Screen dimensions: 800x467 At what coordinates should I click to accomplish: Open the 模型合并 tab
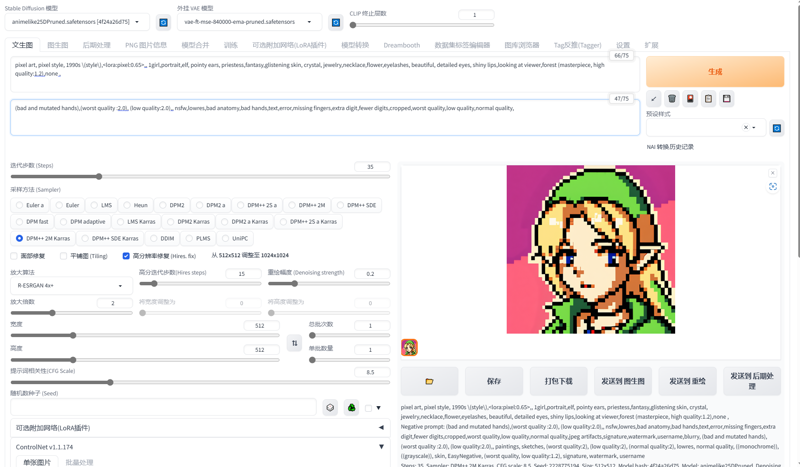[195, 45]
